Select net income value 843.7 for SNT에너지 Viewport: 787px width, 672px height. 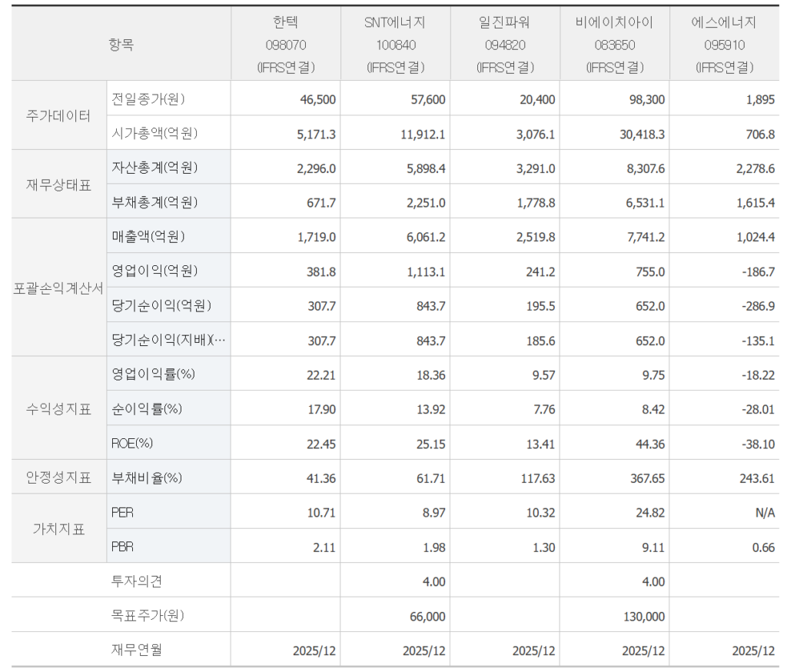tap(430, 306)
